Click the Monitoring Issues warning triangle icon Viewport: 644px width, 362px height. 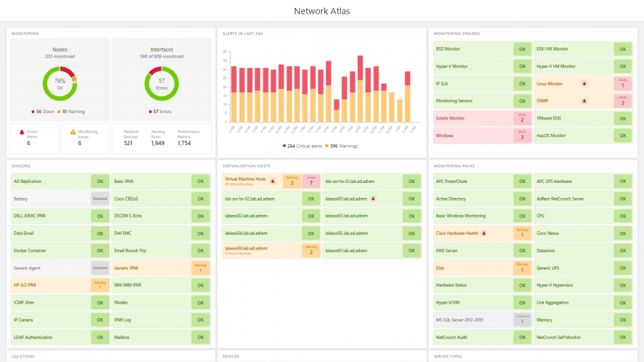click(x=73, y=132)
